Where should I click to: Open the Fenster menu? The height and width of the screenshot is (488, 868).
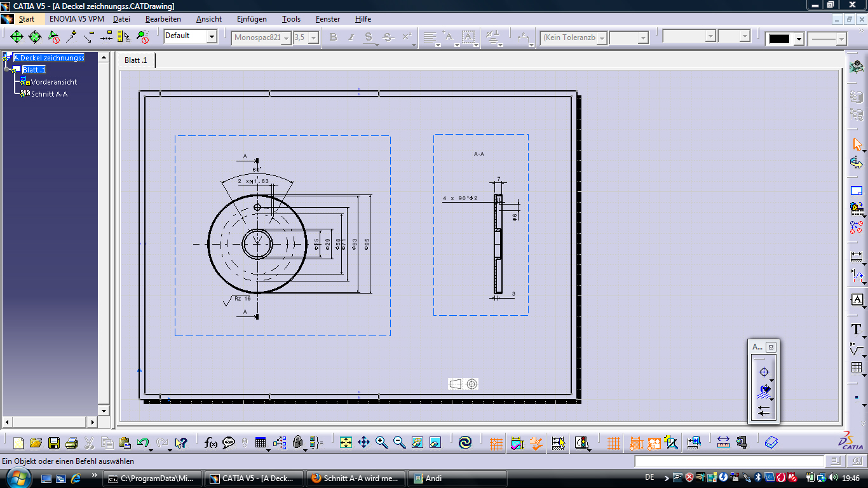[328, 19]
